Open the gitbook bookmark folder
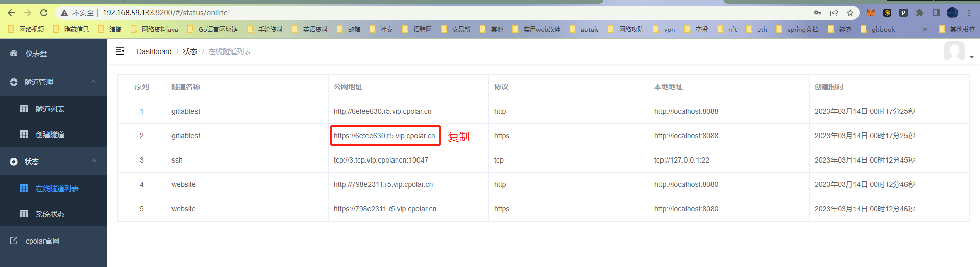 tap(878, 29)
